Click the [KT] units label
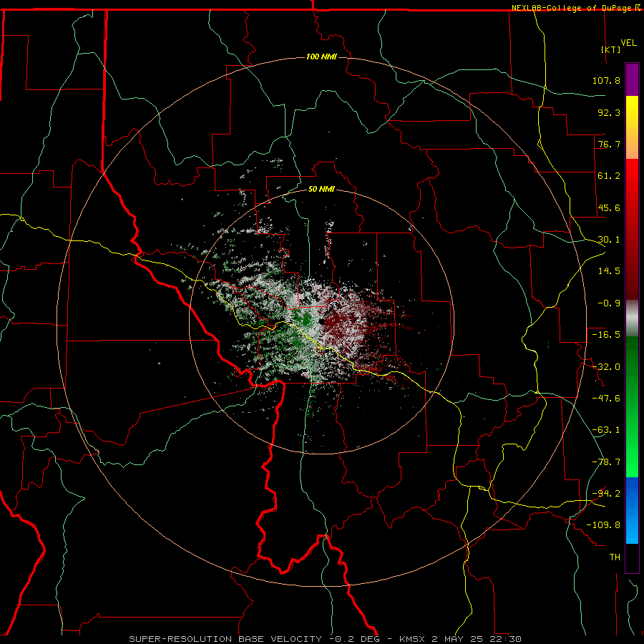The height and width of the screenshot is (644, 644). pyautogui.click(x=611, y=49)
